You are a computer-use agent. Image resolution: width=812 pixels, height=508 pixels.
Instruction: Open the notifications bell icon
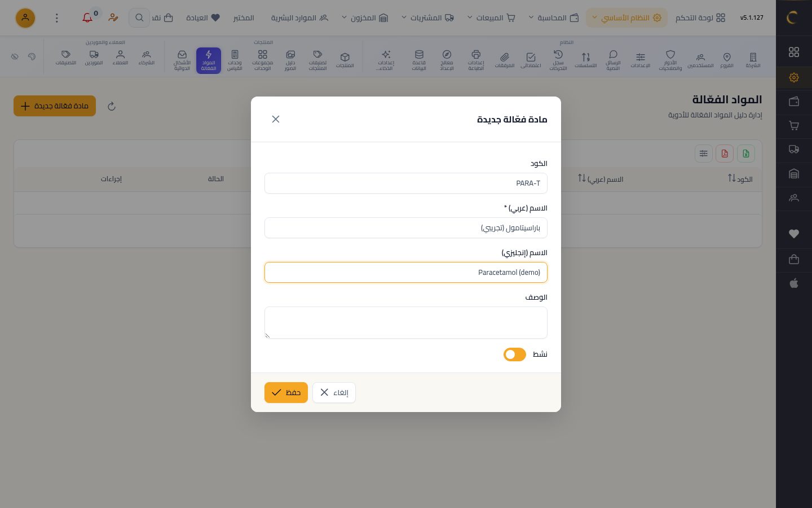click(87, 17)
